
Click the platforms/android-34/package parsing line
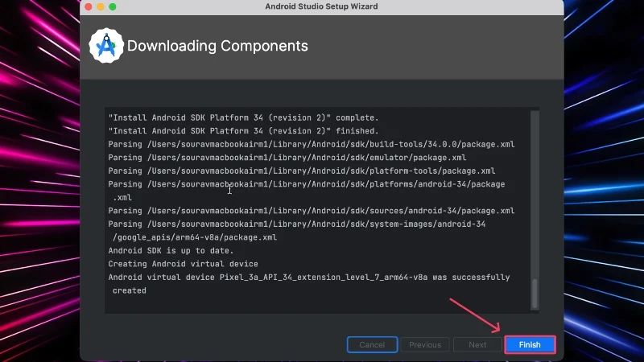pyautogui.click(x=307, y=184)
